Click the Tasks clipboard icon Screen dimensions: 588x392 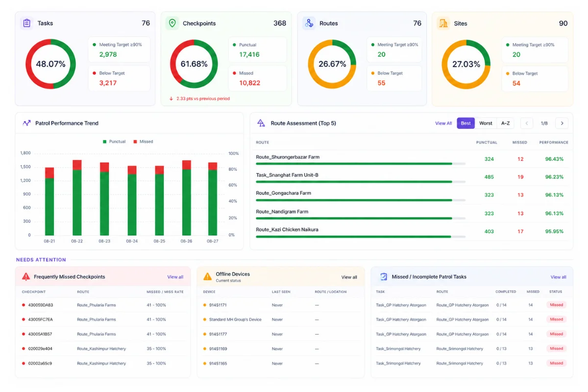[27, 23]
